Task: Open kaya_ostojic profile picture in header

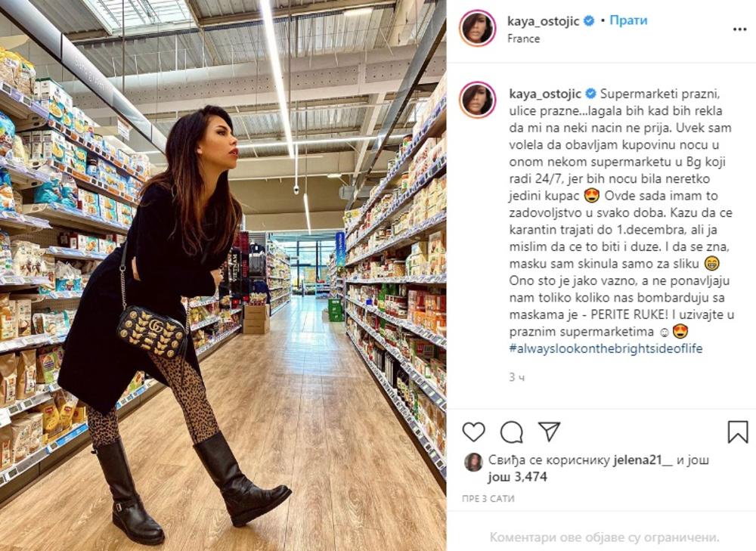Action: pyautogui.click(x=477, y=28)
